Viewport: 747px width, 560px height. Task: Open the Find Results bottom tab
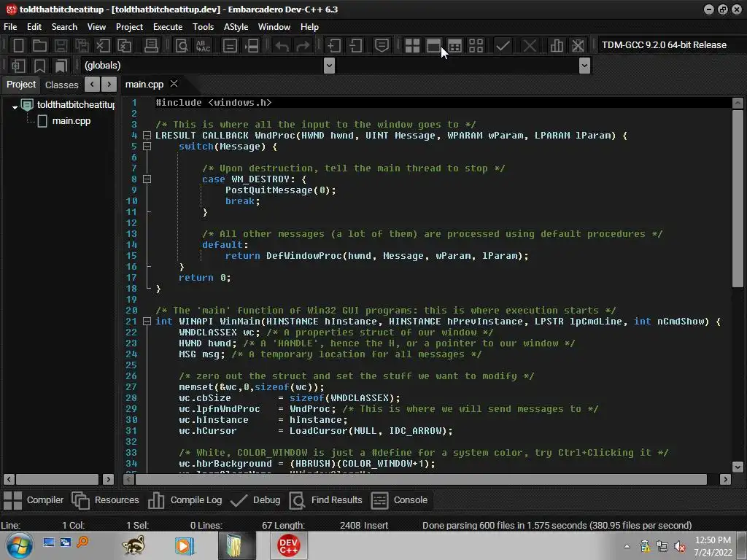click(x=326, y=500)
